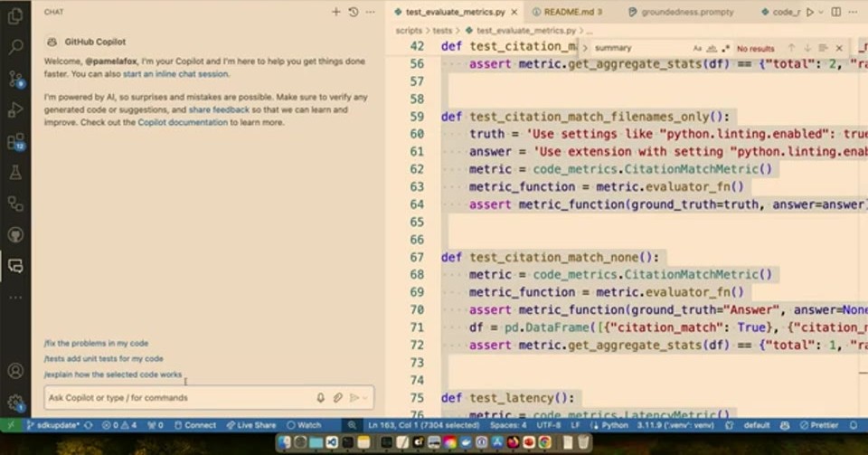Screen dimensions: 868x455
Task: Open the Accounts menu icon
Action: (15, 370)
